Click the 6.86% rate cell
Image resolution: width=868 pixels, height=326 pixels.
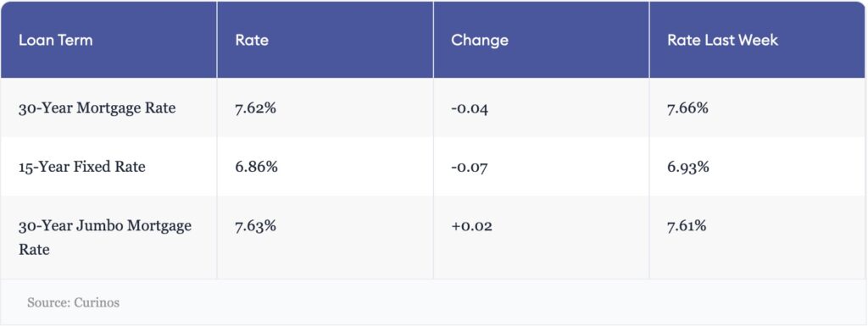point(256,167)
